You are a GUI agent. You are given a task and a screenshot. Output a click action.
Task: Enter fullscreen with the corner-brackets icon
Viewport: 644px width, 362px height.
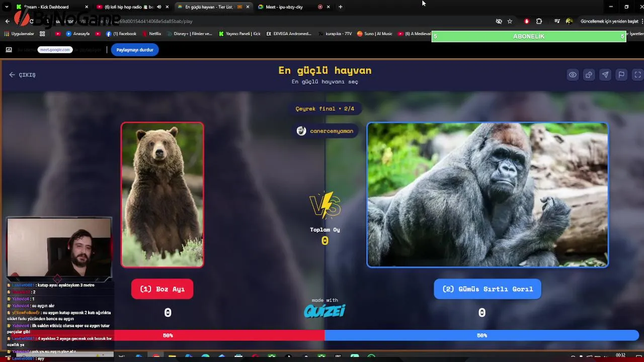tap(637, 75)
